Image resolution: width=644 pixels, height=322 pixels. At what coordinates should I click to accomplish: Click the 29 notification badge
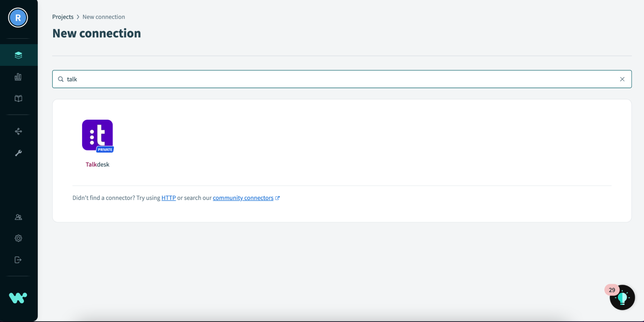(612, 290)
